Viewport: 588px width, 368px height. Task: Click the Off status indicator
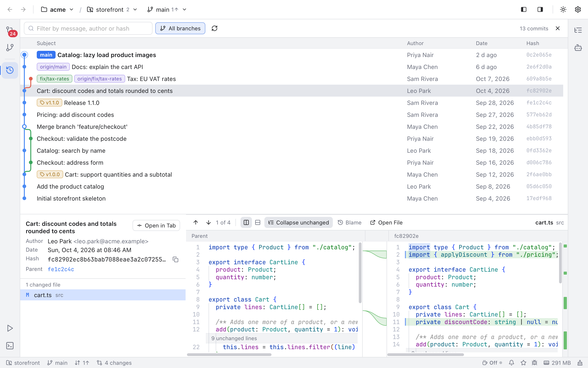(492, 363)
